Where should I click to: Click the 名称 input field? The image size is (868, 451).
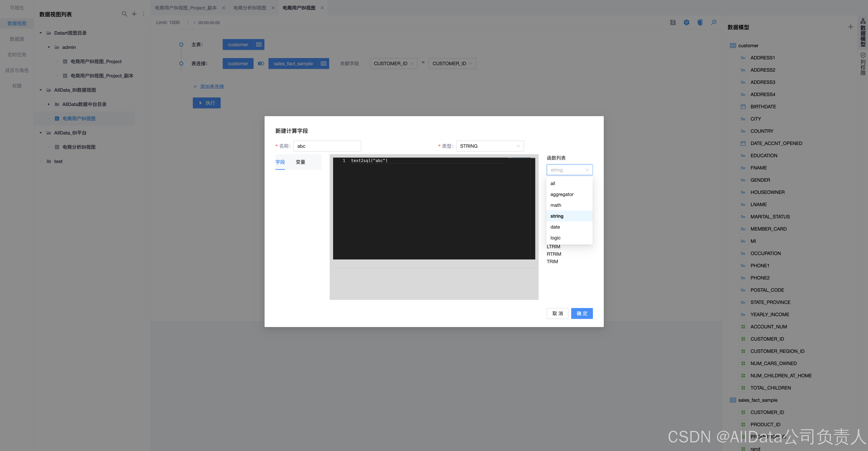tap(327, 146)
